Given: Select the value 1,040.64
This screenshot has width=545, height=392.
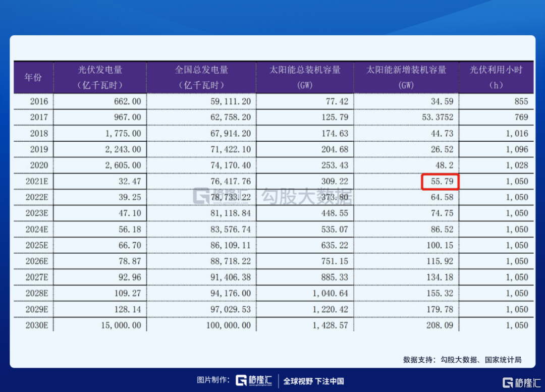Looking at the screenshot, I should (331, 293).
